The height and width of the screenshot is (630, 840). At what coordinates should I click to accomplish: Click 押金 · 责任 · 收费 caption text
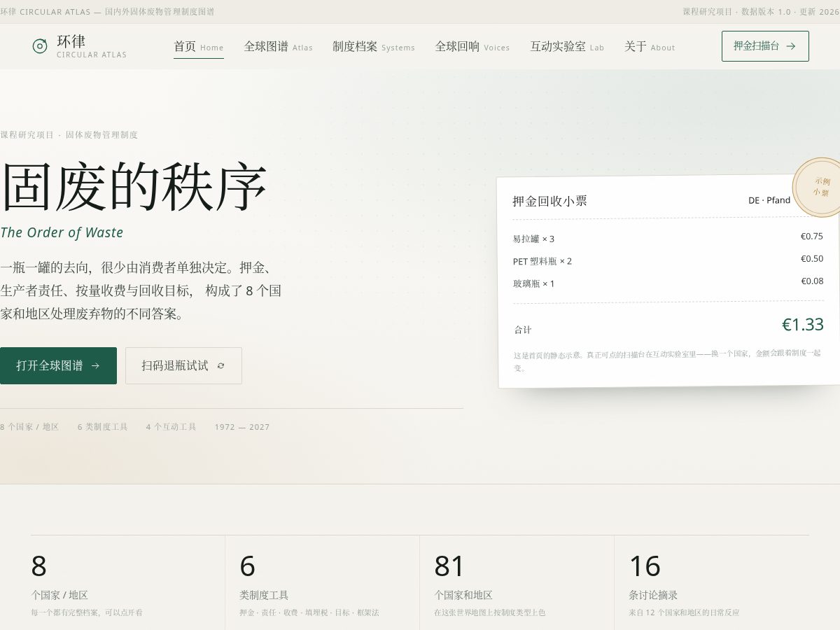click(x=309, y=612)
